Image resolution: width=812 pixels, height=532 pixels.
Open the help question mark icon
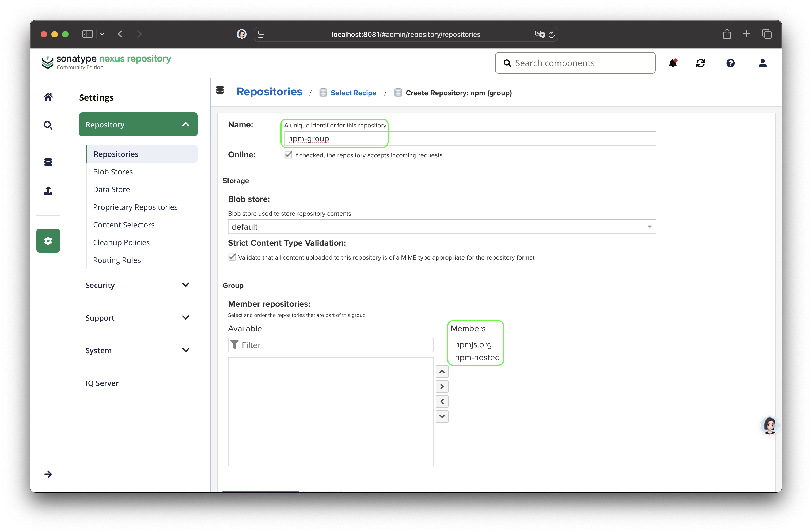pos(730,63)
